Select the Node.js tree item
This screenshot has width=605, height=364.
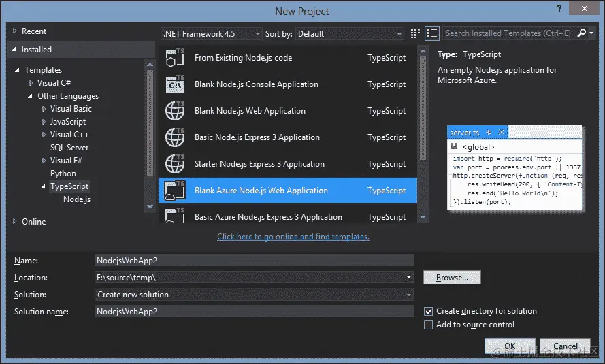click(x=77, y=199)
